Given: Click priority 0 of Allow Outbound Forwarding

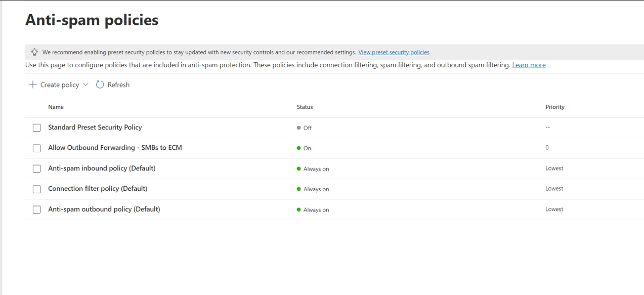Looking at the screenshot, I should pos(547,148).
